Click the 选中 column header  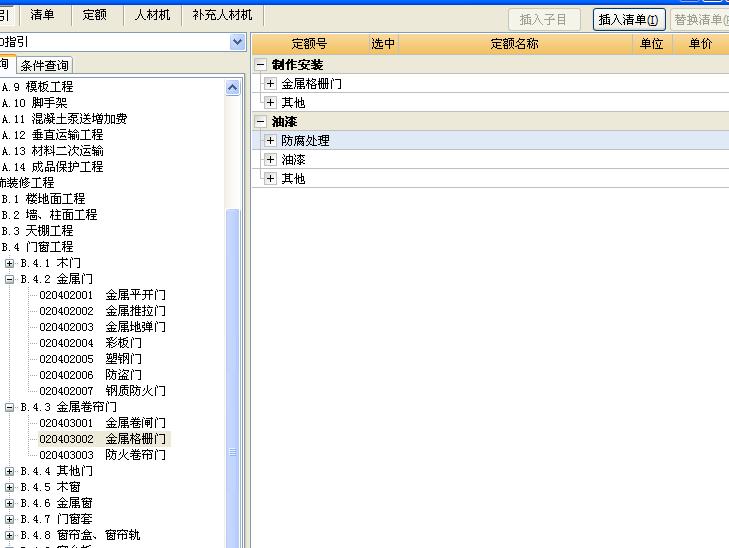[383, 44]
